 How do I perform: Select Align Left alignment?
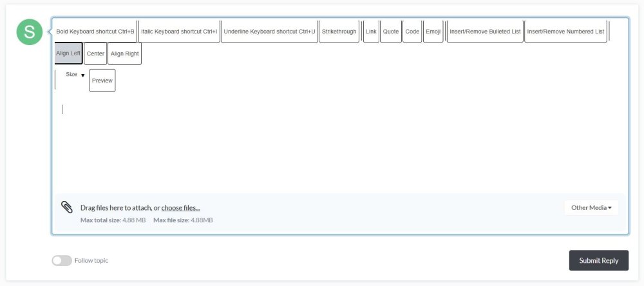pyautogui.click(x=68, y=53)
